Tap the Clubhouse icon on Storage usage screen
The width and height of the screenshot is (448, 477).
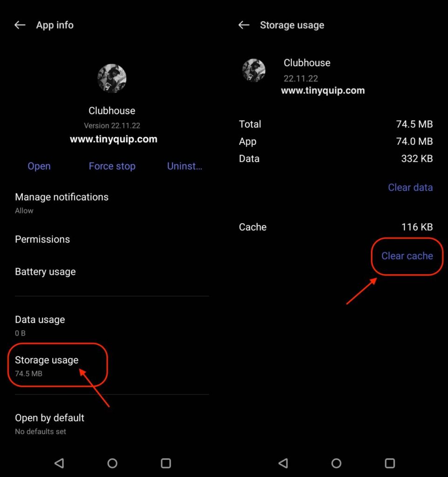[254, 71]
